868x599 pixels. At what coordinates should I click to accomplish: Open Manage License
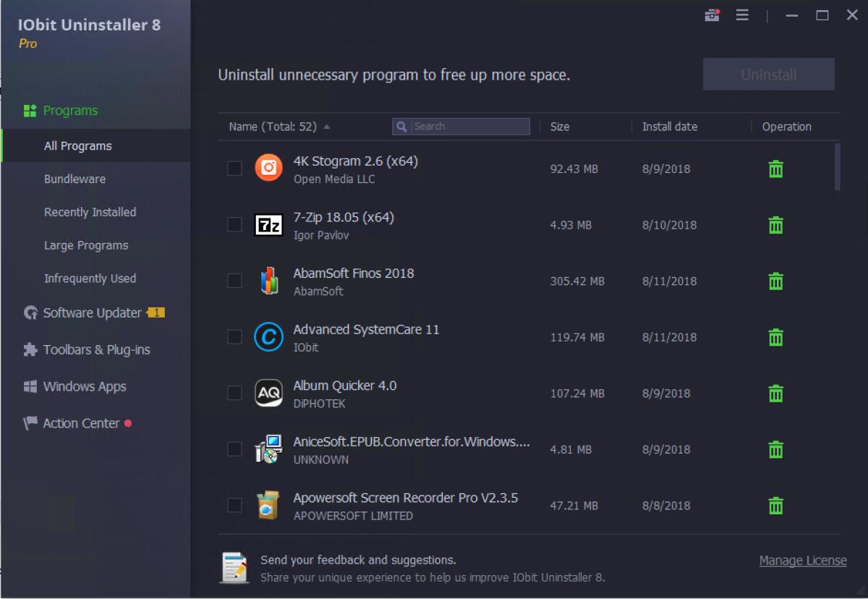[803, 560]
